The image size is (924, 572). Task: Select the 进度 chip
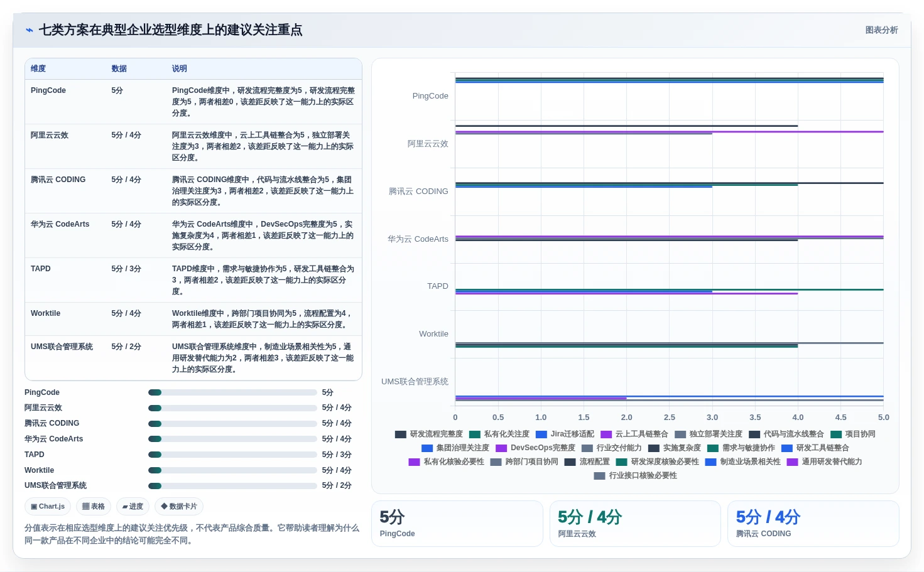coord(133,506)
